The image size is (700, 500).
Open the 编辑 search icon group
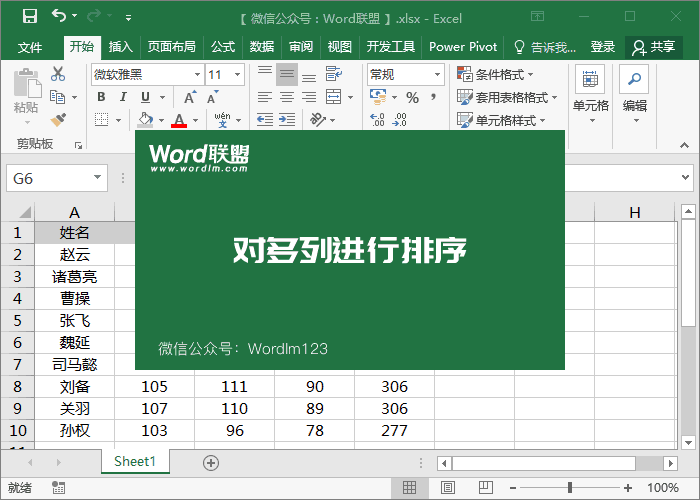click(634, 92)
